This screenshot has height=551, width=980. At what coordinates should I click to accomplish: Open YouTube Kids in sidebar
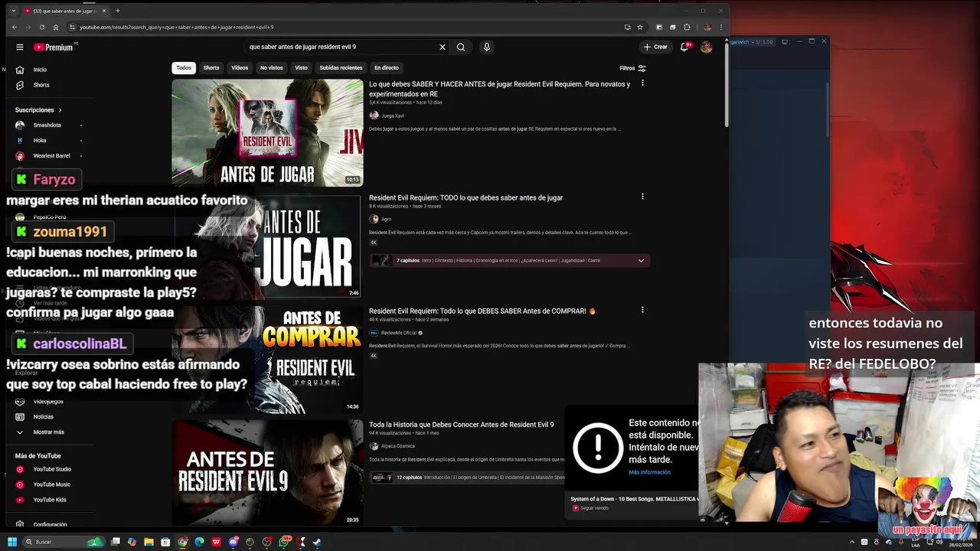click(x=49, y=500)
